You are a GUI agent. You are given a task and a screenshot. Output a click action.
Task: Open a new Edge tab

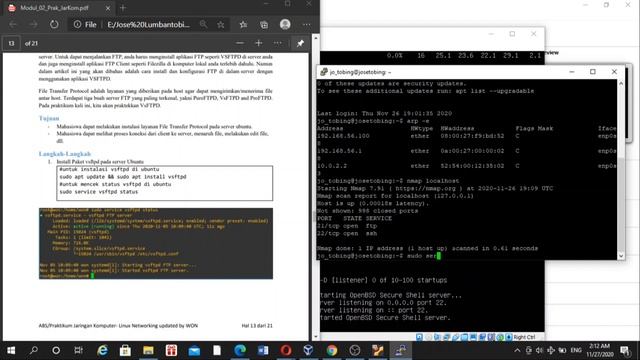[x=123, y=8]
